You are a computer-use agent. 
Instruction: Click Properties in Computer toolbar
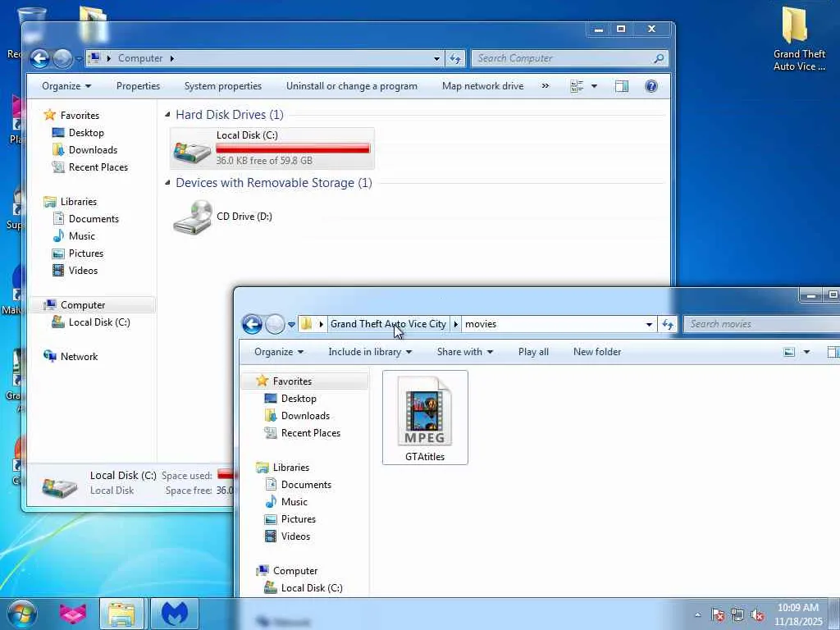point(138,86)
